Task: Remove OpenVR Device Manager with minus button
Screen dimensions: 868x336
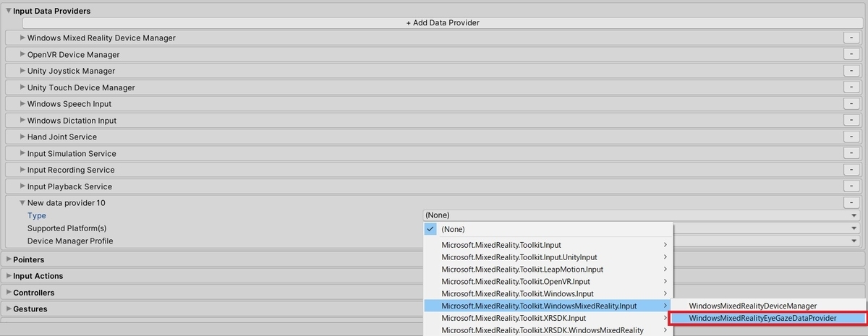Action: (x=852, y=54)
